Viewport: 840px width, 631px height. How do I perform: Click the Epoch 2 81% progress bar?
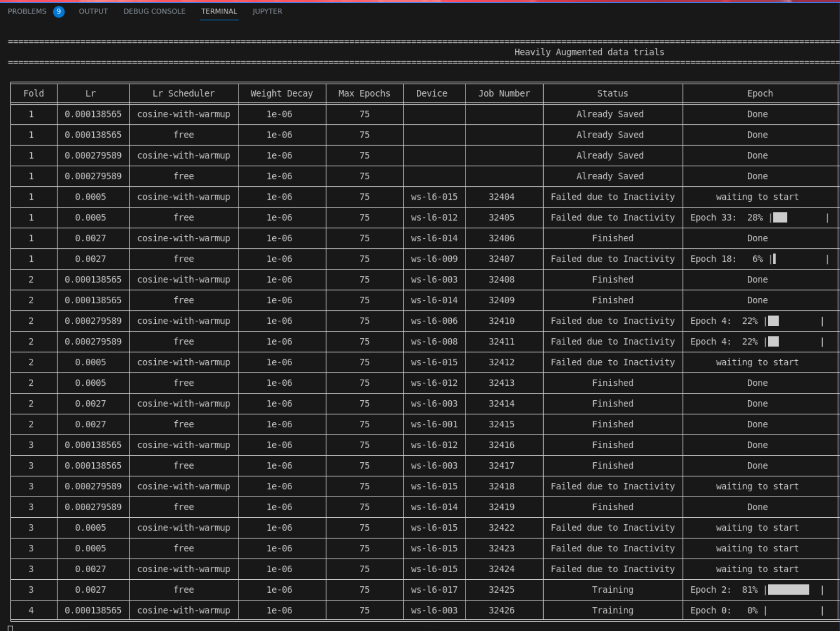794,590
